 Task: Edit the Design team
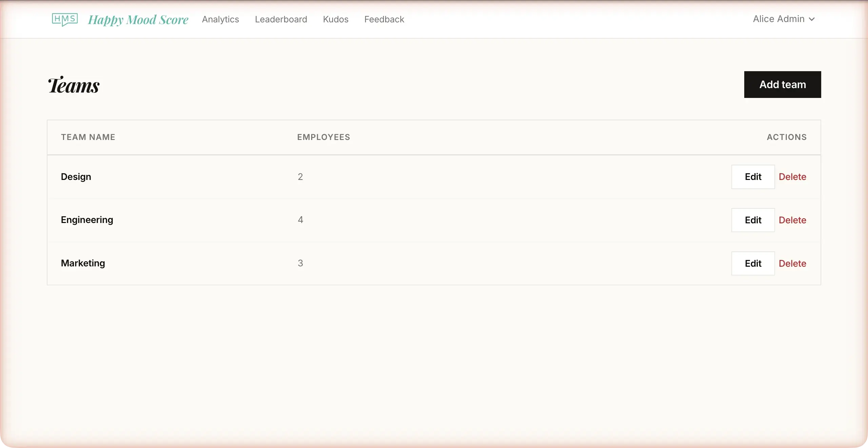click(x=753, y=177)
